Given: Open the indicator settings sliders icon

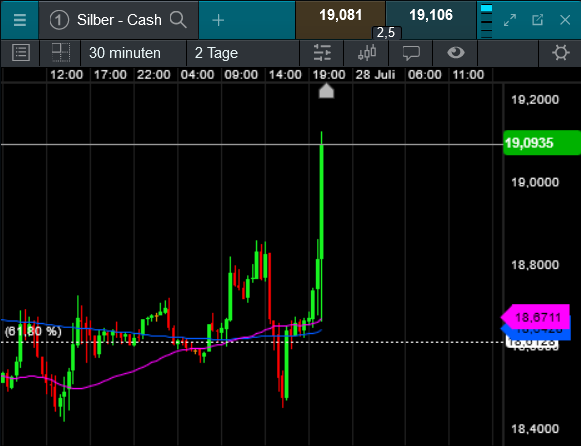Looking at the screenshot, I should pos(322,53).
